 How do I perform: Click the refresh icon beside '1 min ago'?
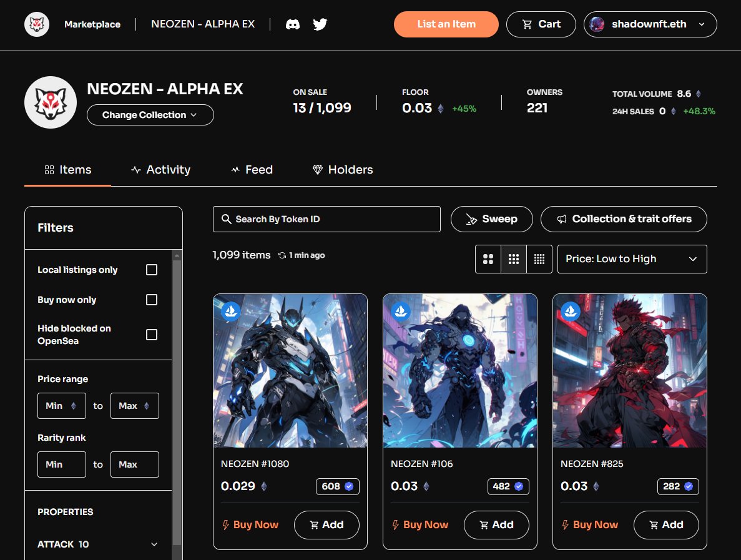pyautogui.click(x=282, y=255)
